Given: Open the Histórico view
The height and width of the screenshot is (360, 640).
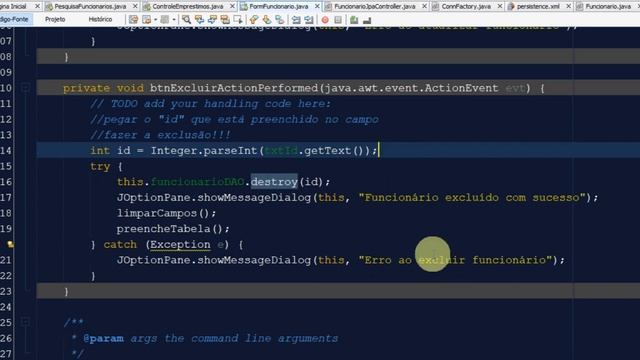Looking at the screenshot, I should [x=100, y=19].
